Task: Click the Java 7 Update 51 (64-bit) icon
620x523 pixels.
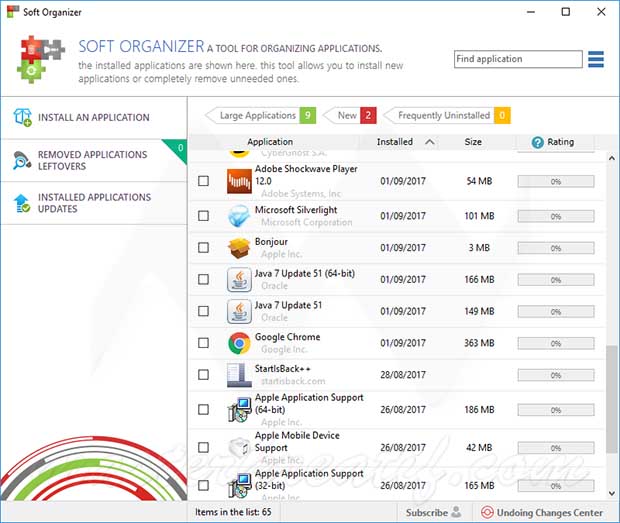Action: tap(239, 279)
